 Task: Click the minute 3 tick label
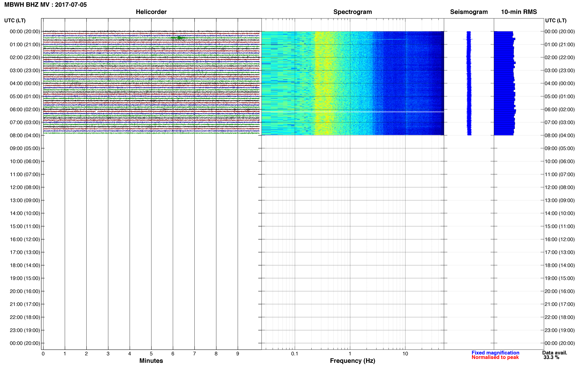108,354
